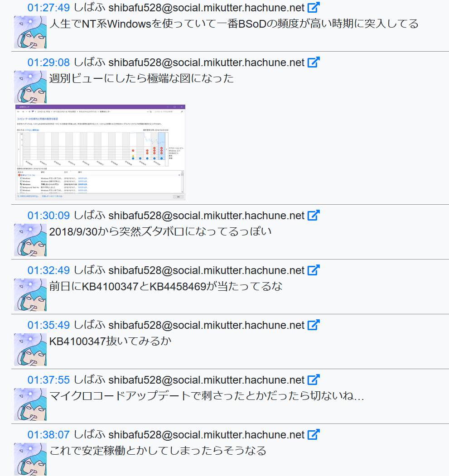Open the 01:38:07 timestamp link

coord(48,435)
